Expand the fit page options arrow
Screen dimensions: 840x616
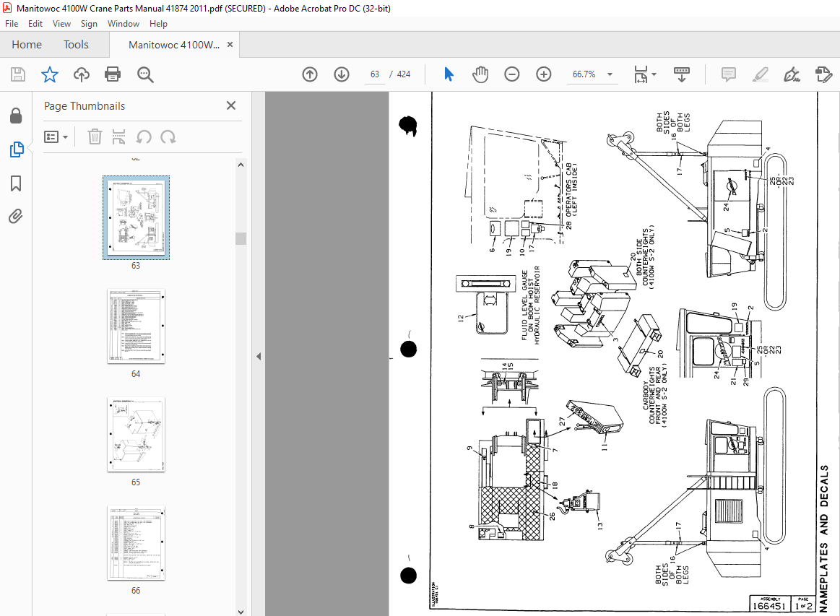point(654,74)
